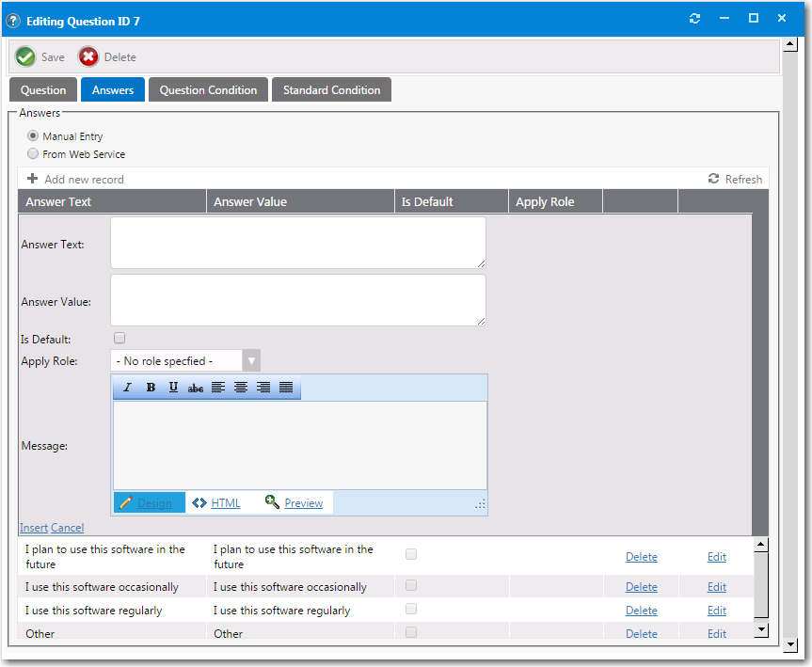Select the Manual Entry radio button

click(x=33, y=135)
